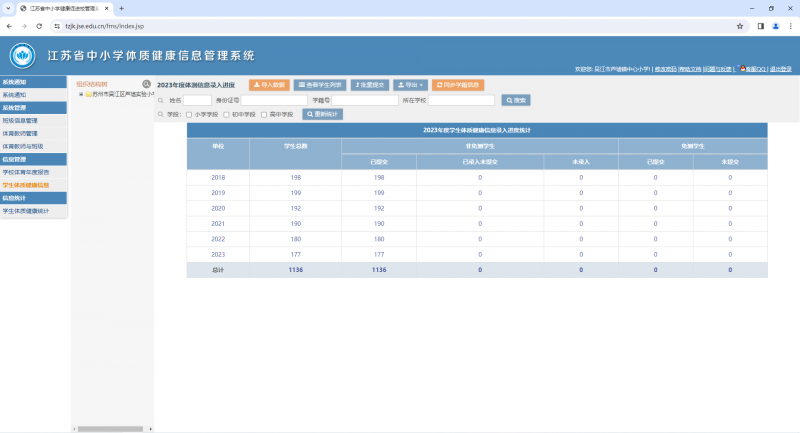Open the Chrome profile avatar
This screenshot has width=800, height=433.
pyautogui.click(x=774, y=26)
